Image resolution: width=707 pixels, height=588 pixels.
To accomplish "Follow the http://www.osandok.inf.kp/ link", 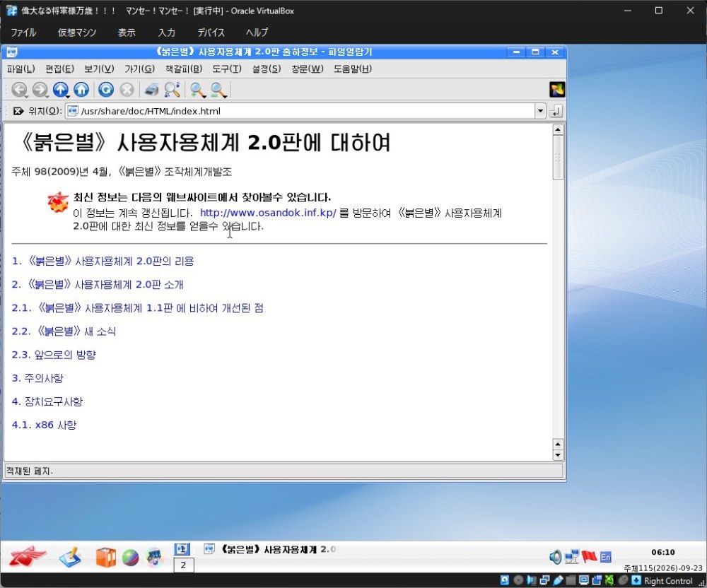I will (x=268, y=213).
